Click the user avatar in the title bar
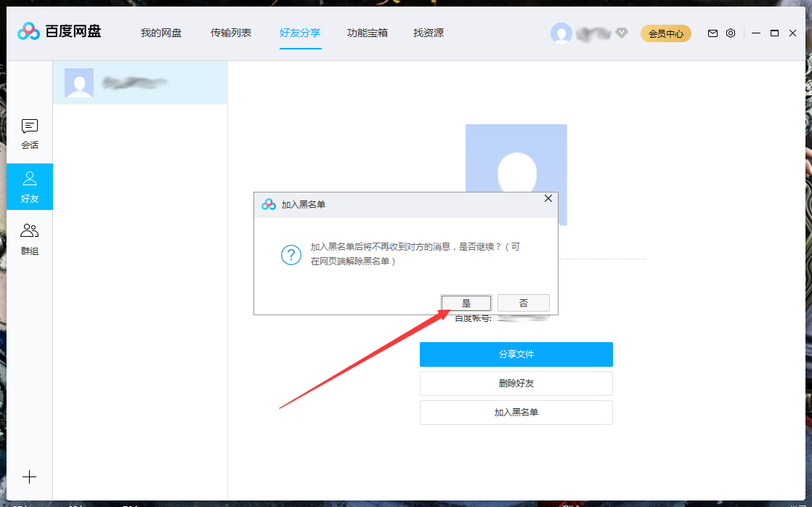The image size is (812, 507). 561,33
